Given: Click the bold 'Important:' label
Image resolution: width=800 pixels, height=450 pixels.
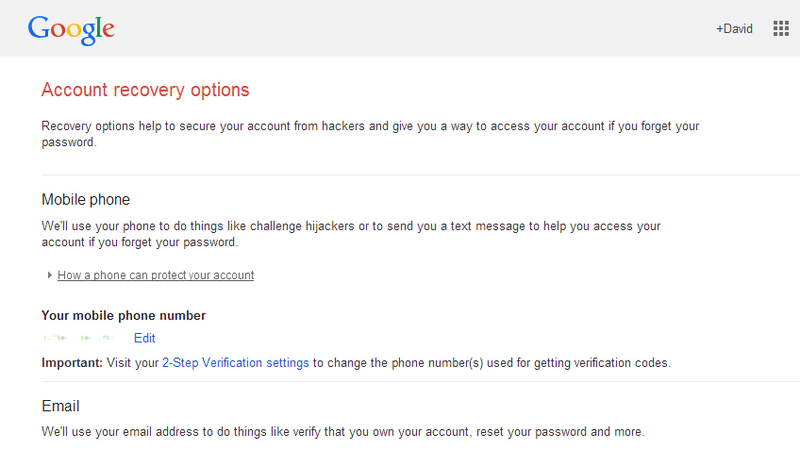Looking at the screenshot, I should click(x=72, y=363).
